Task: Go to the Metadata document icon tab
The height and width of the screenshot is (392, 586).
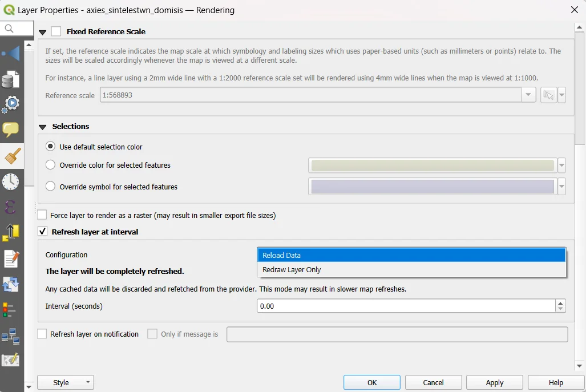Action: [11, 258]
